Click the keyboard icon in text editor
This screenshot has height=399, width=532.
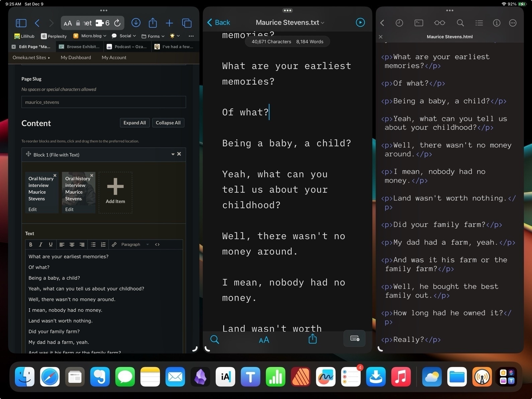point(355,338)
